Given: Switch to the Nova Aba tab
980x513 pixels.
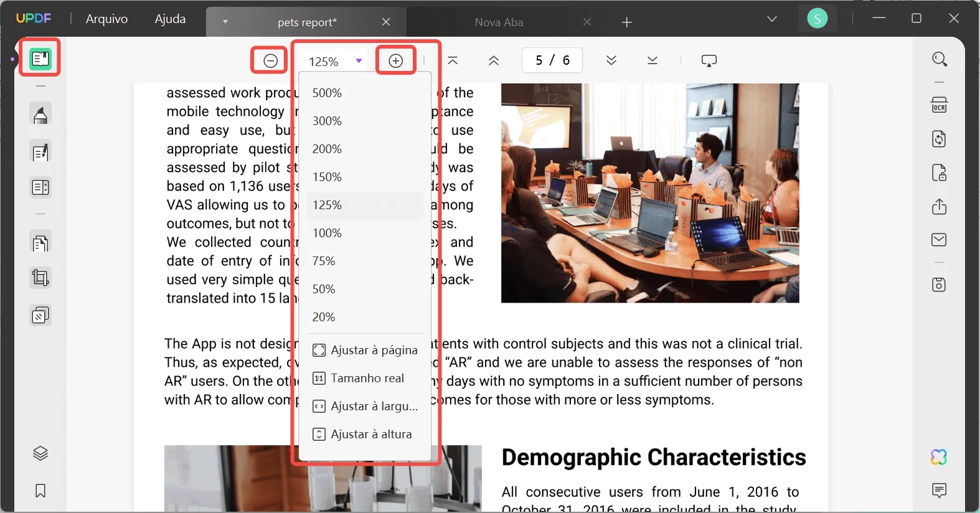Looking at the screenshot, I should (499, 22).
